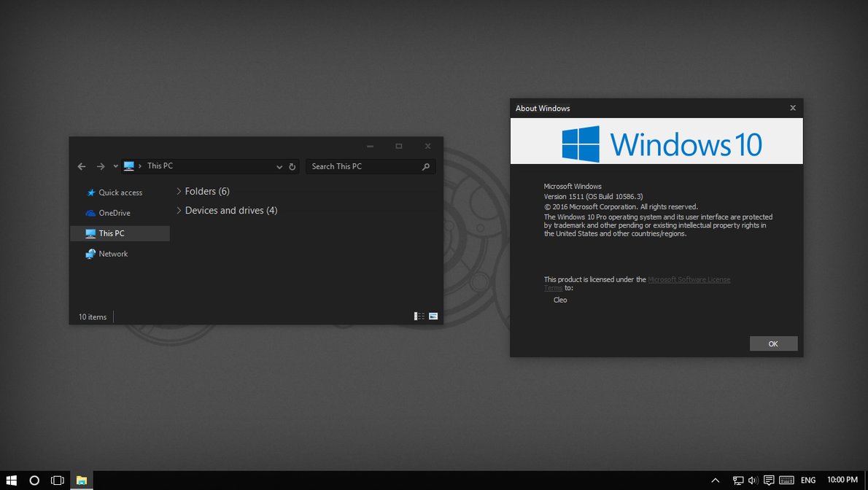Click the Quick access star icon
This screenshot has height=490, width=868.
90,192
